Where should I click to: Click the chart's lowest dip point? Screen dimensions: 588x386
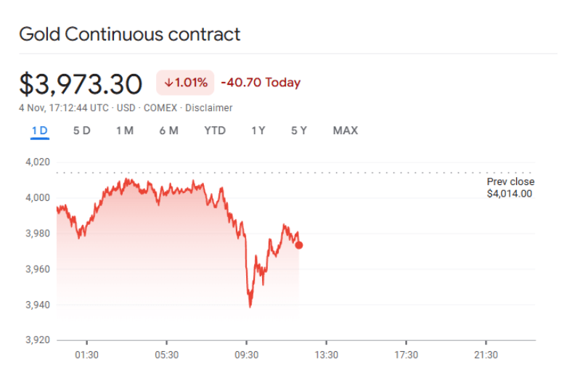[250, 306]
